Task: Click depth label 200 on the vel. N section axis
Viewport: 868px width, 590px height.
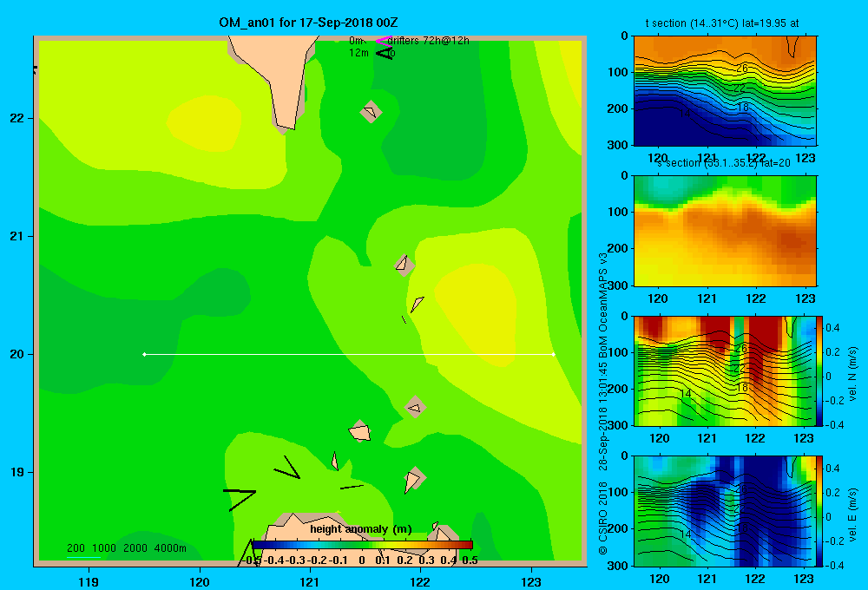Action: [x=618, y=389]
